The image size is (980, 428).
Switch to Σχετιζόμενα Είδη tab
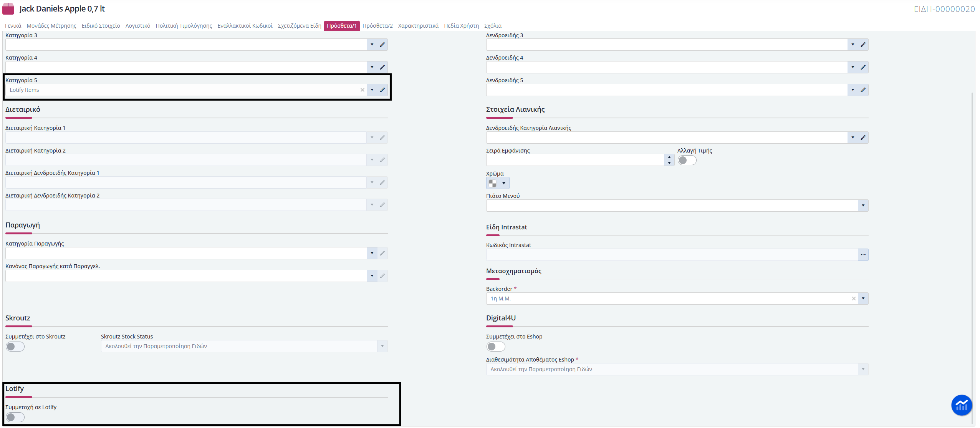[300, 26]
